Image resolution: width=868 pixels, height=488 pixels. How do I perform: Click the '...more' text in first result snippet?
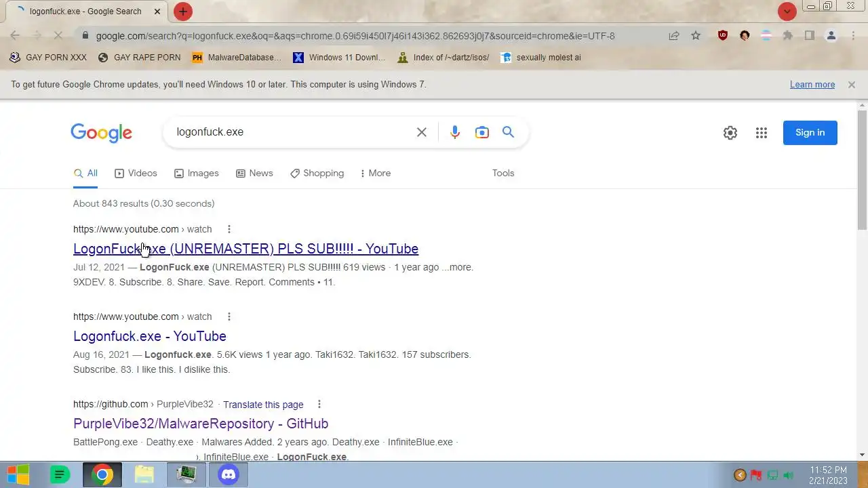point(458,267)
